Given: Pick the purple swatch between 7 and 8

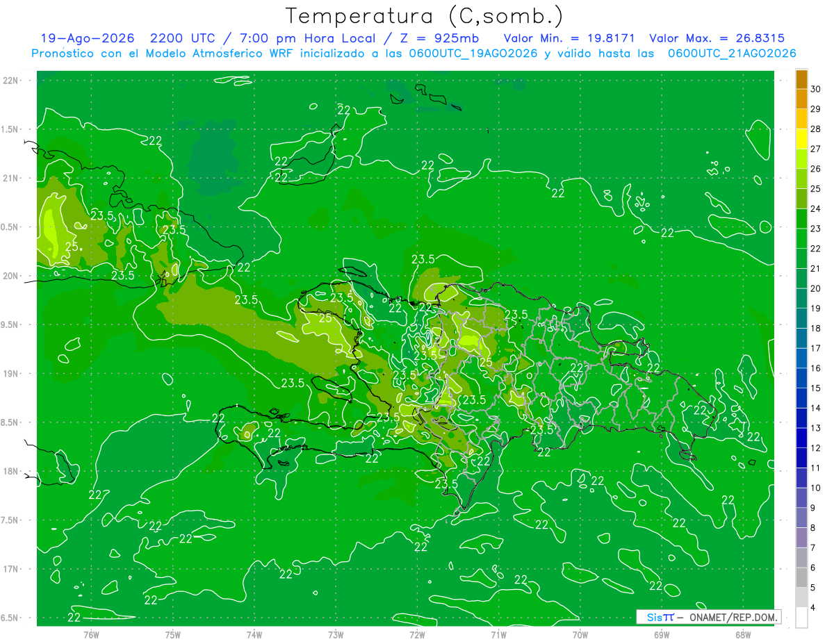Looking at the screenshot, I should click(801, 538).
